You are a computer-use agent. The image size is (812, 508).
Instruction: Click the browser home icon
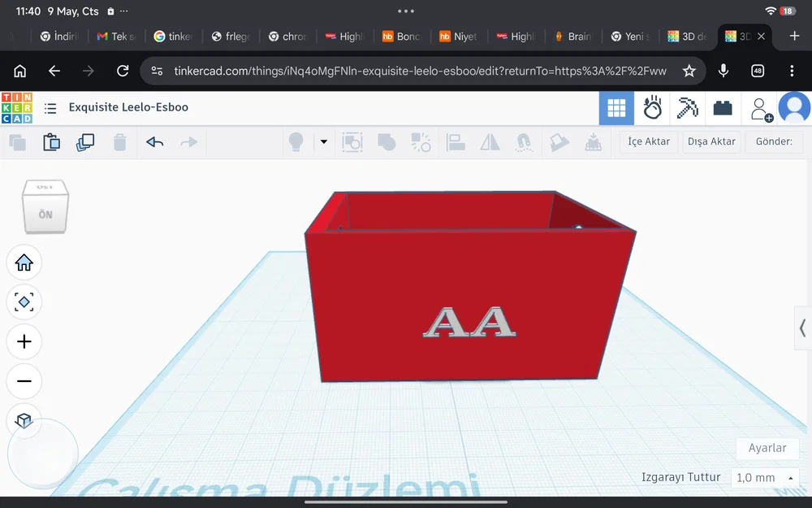(x=19, y=71)
